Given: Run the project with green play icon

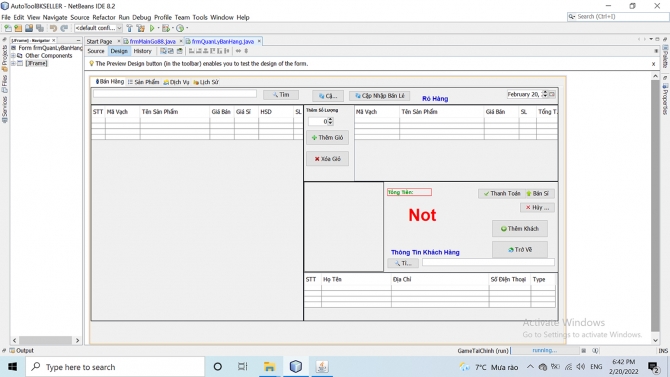Looking at the screenshot, I should point(152,28).
